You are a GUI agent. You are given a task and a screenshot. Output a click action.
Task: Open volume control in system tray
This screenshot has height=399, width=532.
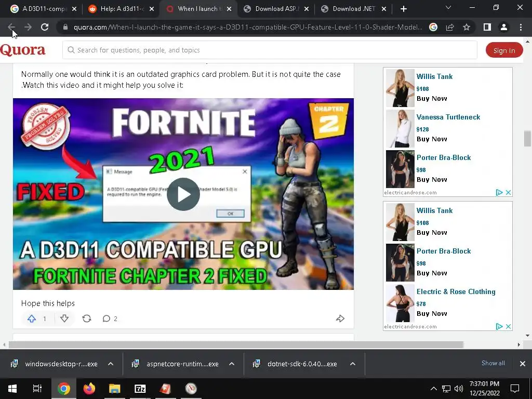point(459,389)
